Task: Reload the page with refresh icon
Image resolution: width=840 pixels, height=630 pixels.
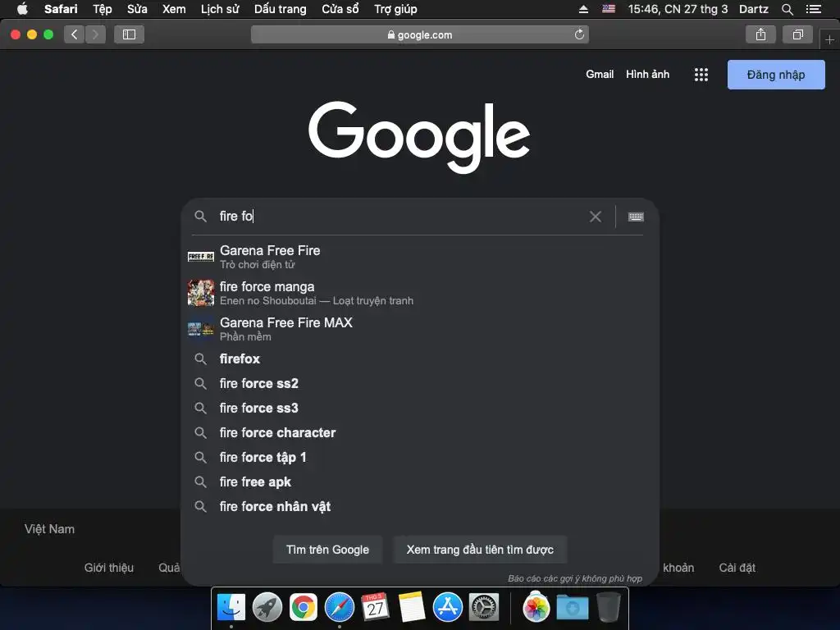Action: (579, 34)
